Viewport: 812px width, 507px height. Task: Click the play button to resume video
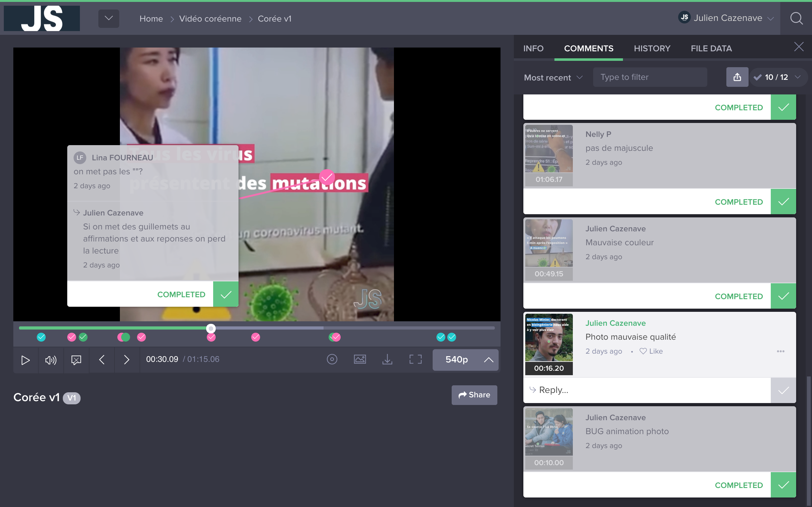click(x=26, y=359)
